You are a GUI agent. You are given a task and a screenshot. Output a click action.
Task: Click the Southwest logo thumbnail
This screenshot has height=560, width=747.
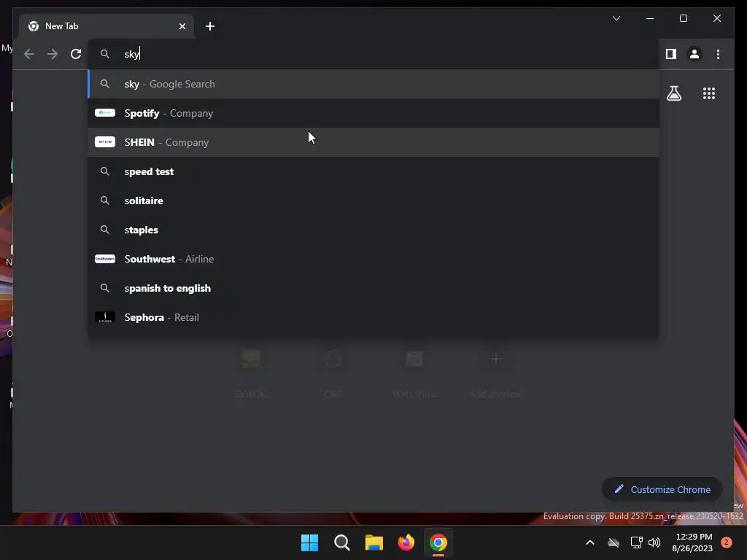point(105,259)
